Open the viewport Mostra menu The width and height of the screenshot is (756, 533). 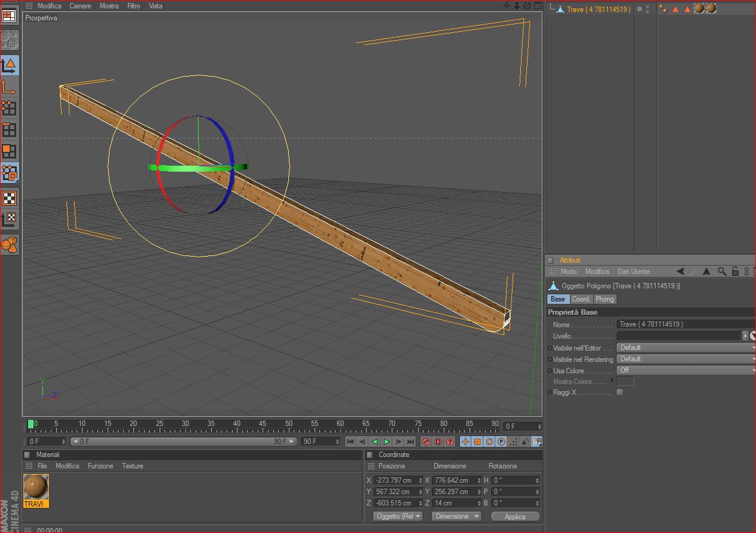point(109,6)
